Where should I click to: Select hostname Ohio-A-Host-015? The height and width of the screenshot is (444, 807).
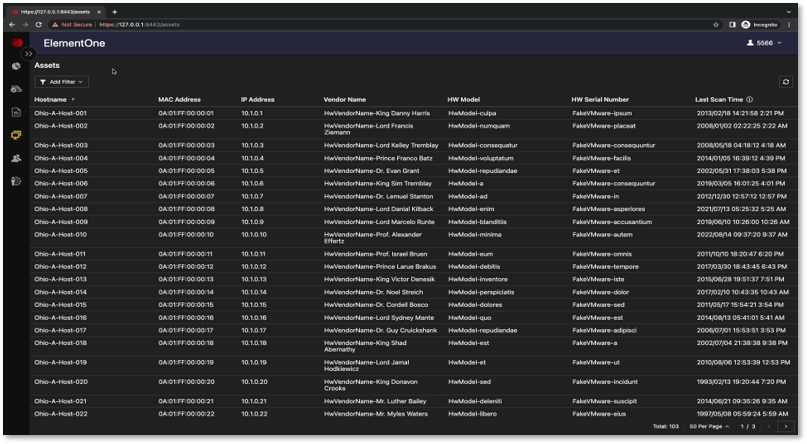(60, 305)
